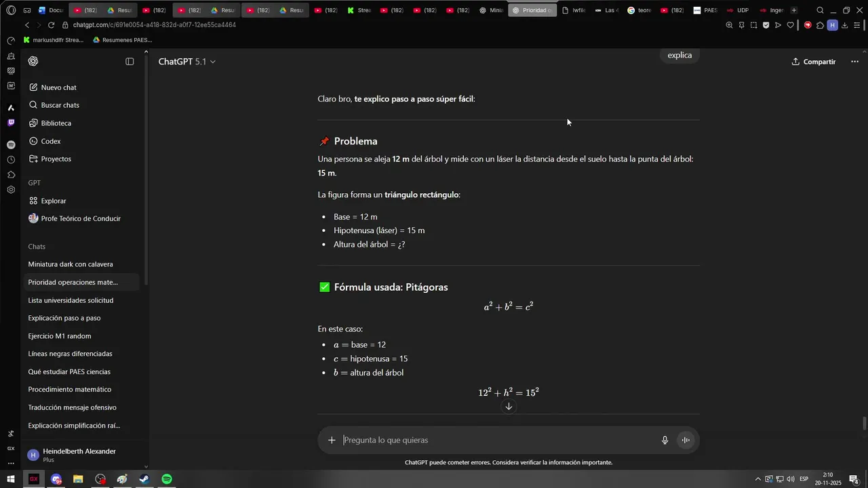Open markushdlfr Strea... bookmark
The height and width of the screenshot is (488, 868).
[x=54, y=40]
